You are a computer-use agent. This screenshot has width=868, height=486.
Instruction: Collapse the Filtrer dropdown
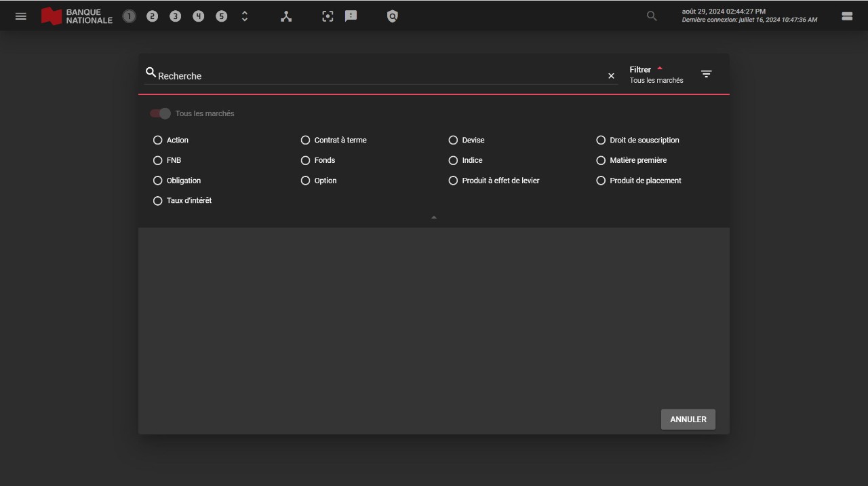coord(660,69)
